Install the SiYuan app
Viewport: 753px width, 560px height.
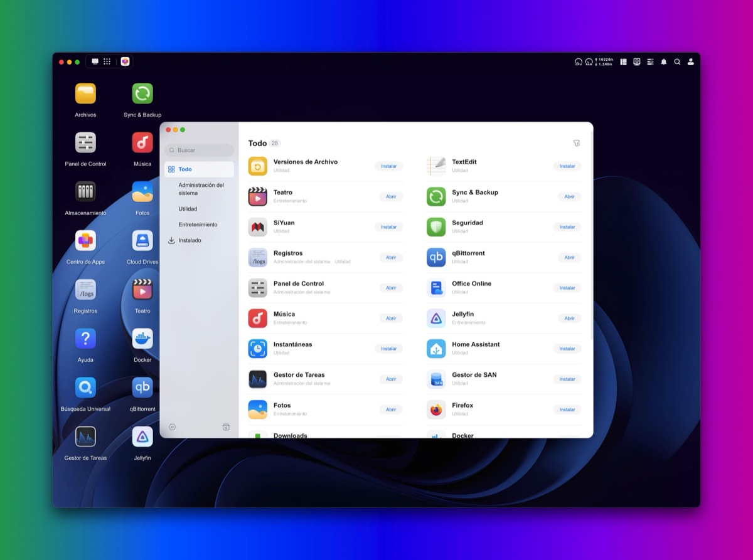pyautogui.click(x=388, y=227)
